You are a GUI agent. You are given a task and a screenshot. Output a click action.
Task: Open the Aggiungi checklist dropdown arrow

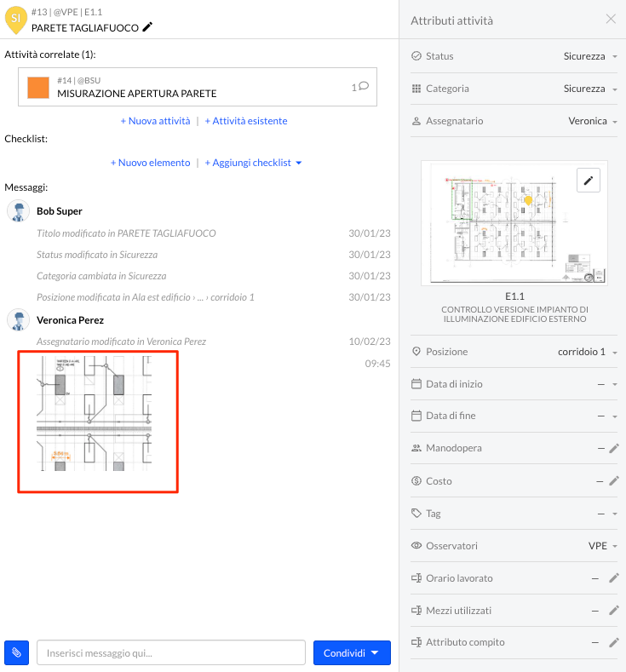(299, 163)
